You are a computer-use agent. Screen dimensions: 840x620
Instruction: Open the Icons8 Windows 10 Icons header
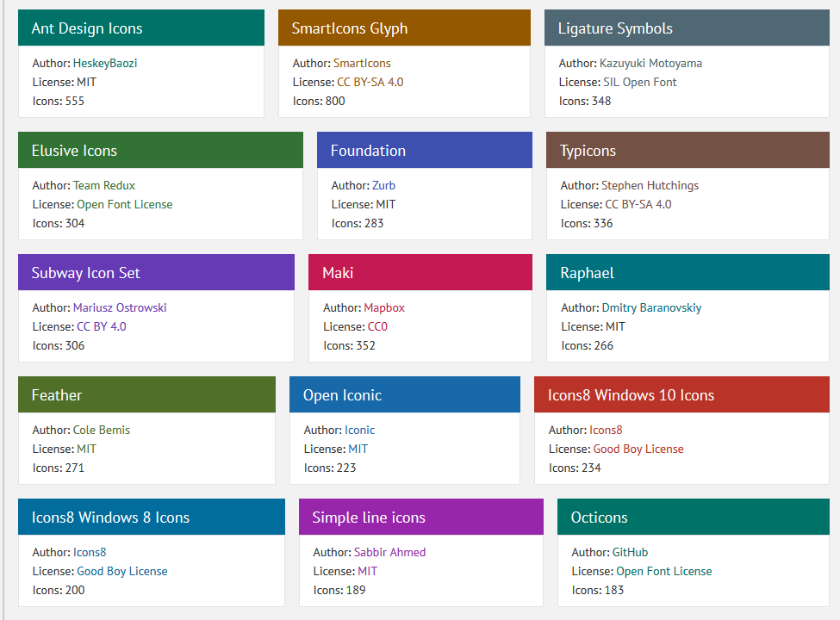681,394
